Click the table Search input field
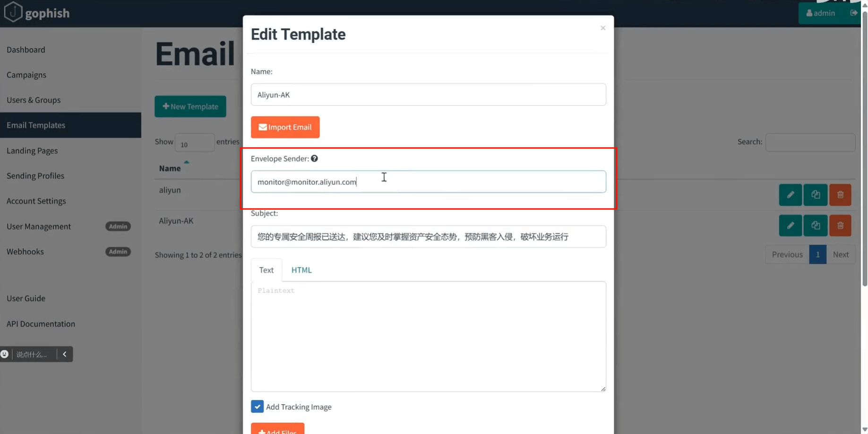This screenshot has height=434, width=868. click(810, 142)
